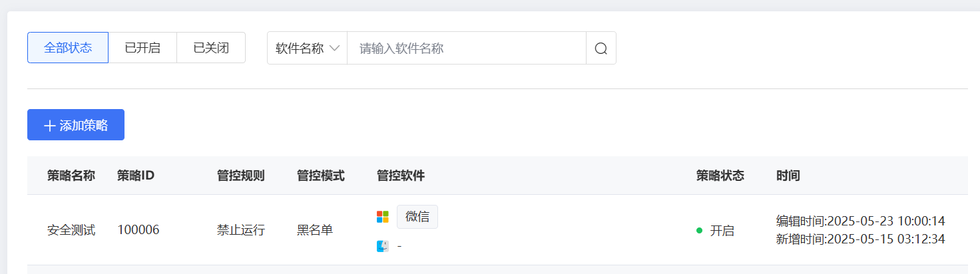Click the 策略名称 column header
Screen dimensions: 980x274
click(x=71, y=176)
